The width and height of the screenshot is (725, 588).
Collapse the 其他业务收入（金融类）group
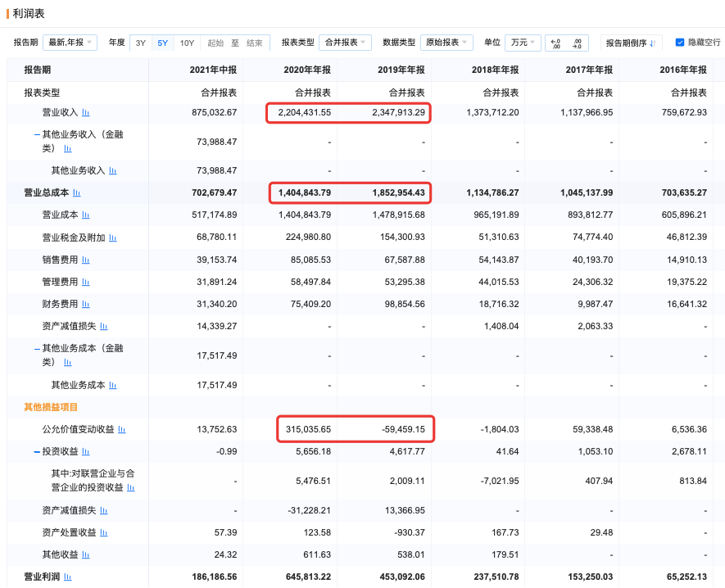pyautogui.click(x=37, y=134)
